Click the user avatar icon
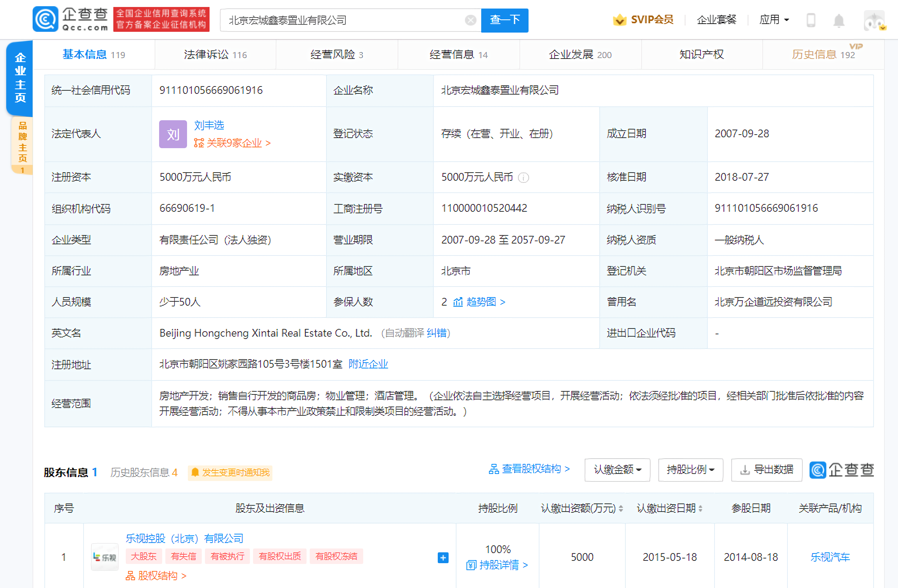 tap(874, 21)
